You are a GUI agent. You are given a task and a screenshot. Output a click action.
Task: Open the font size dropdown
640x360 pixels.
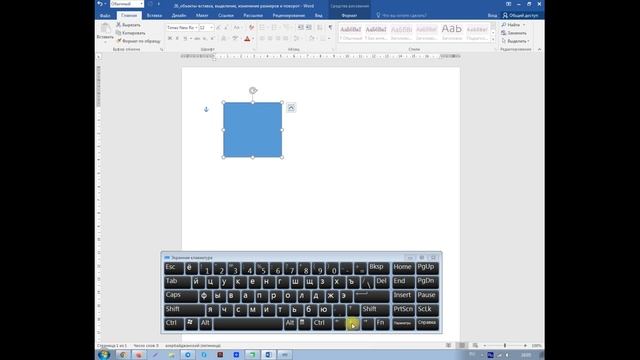click(x=211, y=27)
